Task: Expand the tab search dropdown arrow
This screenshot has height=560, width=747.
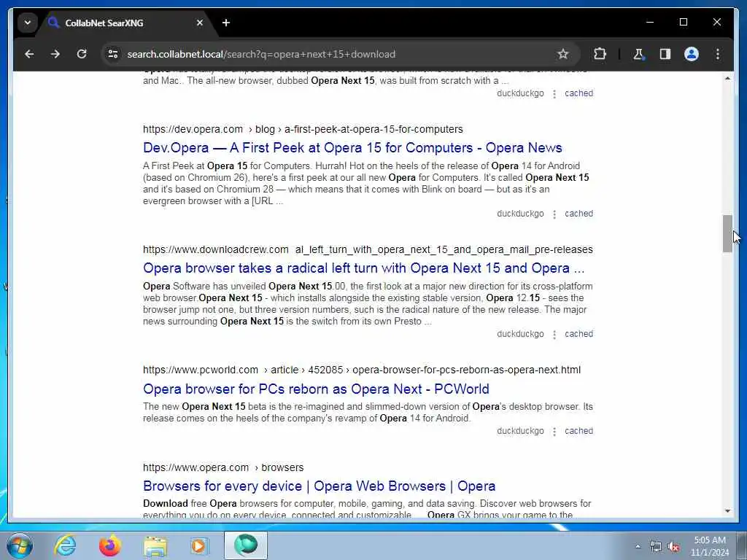Action: click(x=28, y=23)
